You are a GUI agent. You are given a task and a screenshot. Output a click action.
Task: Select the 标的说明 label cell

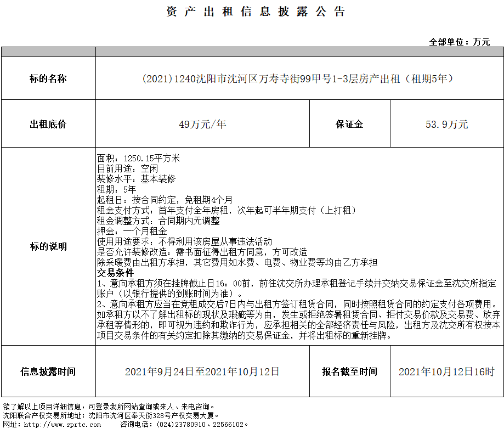[48, 246]
